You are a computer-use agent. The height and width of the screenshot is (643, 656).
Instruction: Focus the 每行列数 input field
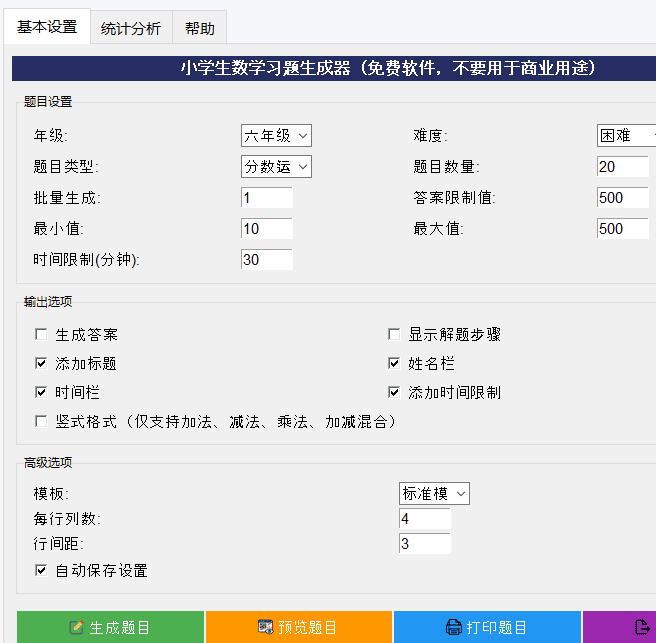point(424,519)
